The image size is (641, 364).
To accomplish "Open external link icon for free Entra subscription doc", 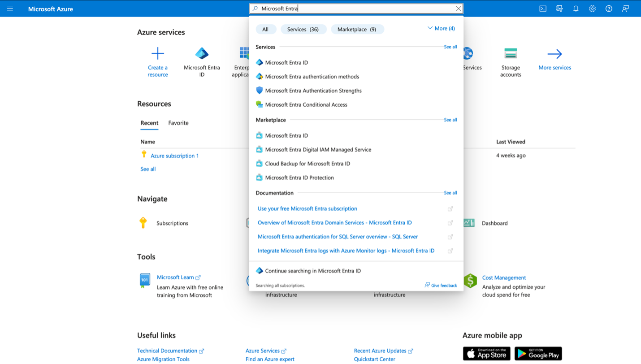I will 450,209.
